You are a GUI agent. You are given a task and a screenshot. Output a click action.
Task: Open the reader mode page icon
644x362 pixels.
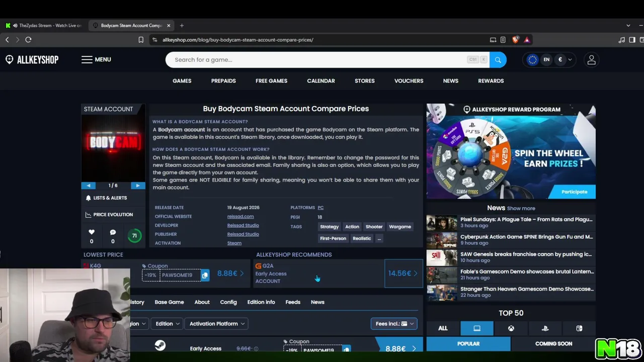click(x=503, y=40)
